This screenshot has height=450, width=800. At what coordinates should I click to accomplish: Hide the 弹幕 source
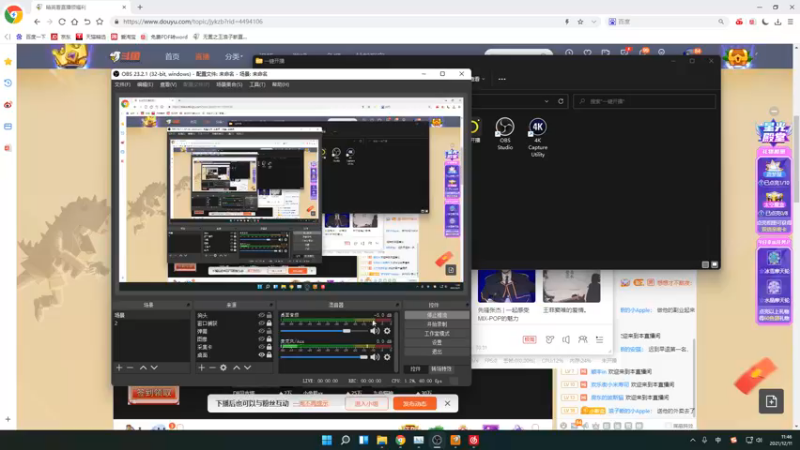point(261,331)
